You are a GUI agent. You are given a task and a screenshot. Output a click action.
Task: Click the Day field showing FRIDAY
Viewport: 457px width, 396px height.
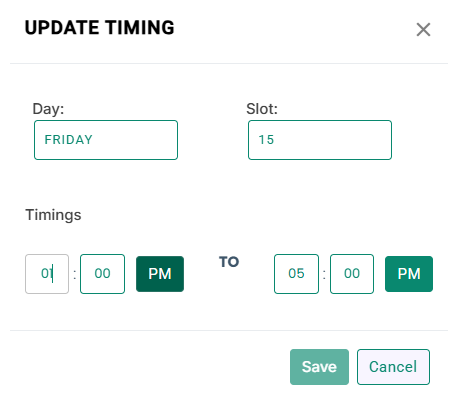pos(106,140)
